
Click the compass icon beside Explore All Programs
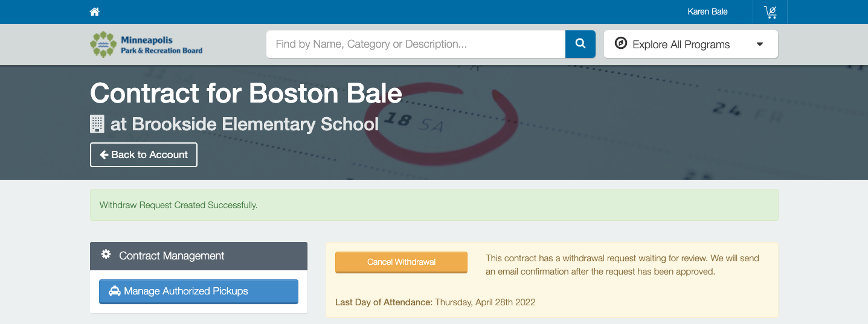pyautogui.click(x=621, y=43)
